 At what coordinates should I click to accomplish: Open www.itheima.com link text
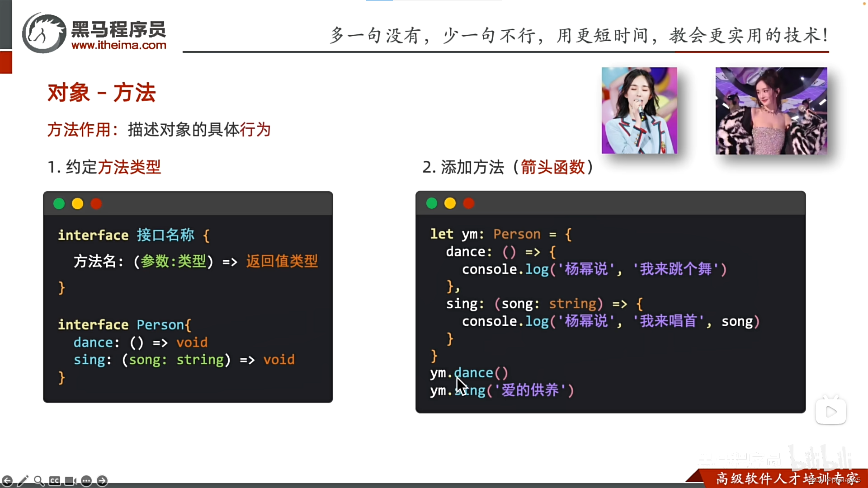118,45
